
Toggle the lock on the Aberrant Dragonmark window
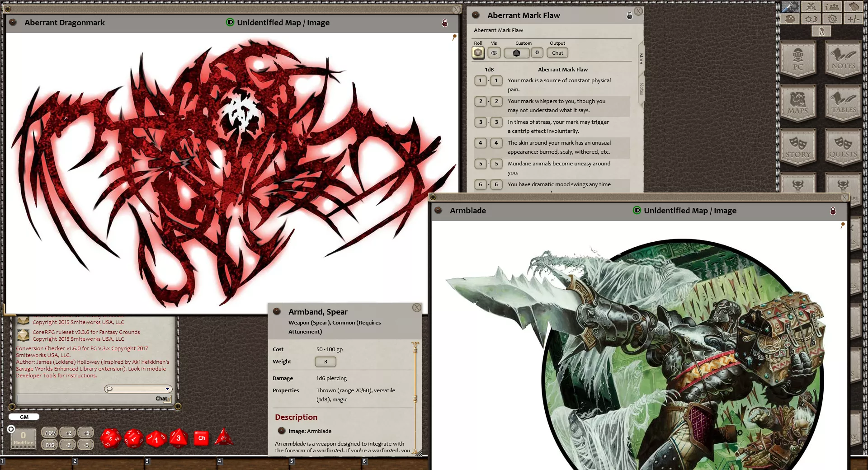[444, 23]
